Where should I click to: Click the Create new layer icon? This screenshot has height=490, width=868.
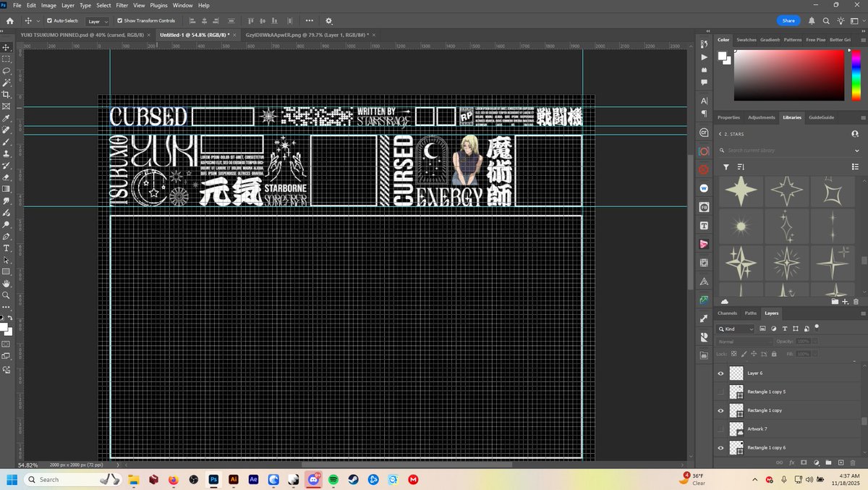tap(840, 462)
